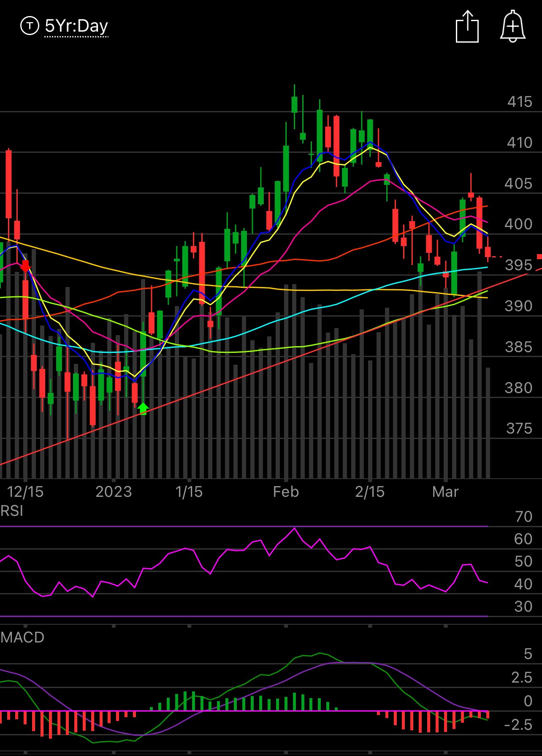
Task: Tap the 1/15 date axis label
Action: coord(189,492)
